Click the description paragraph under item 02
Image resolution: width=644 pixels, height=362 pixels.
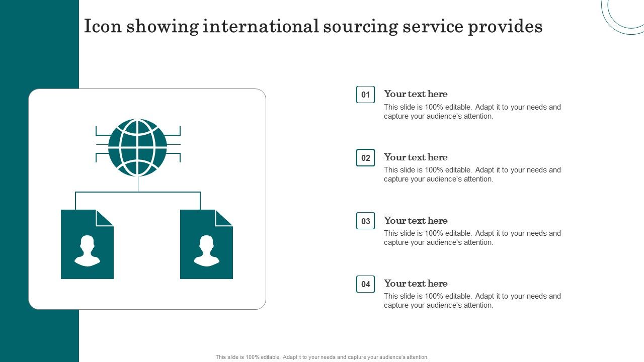click(x=472, y=174)
